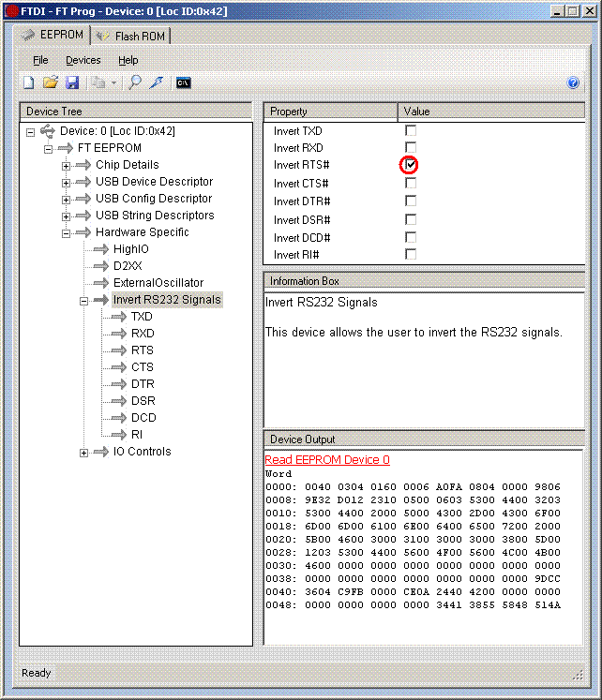Viewport: 602px width, 700px height.
Task: Switch to the Flash ROM tab
Action: point(130,36)
